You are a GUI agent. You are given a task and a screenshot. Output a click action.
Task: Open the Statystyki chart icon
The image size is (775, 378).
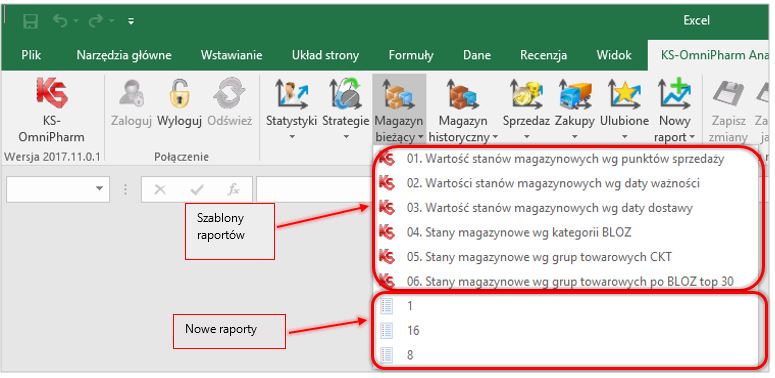point(291,94)
